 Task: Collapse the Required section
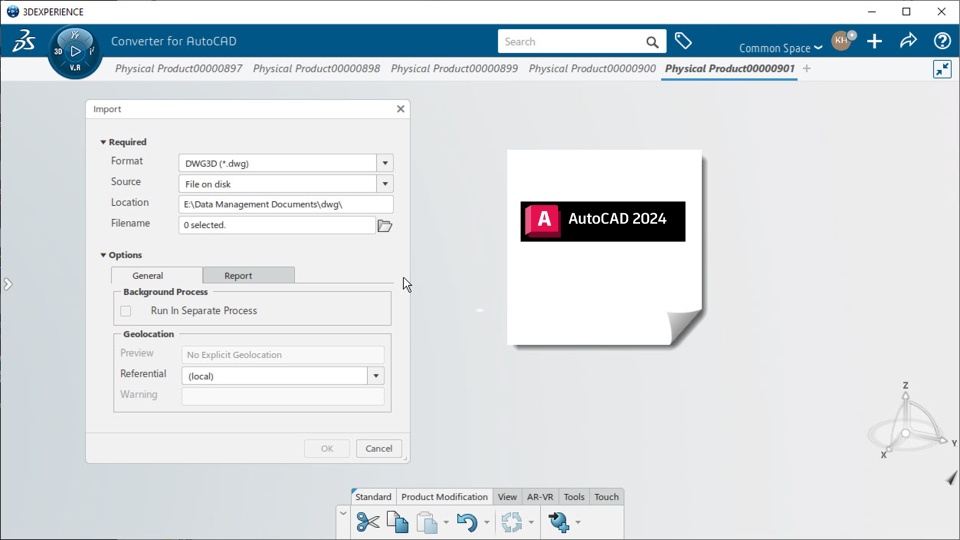click(x=103, y=142)
